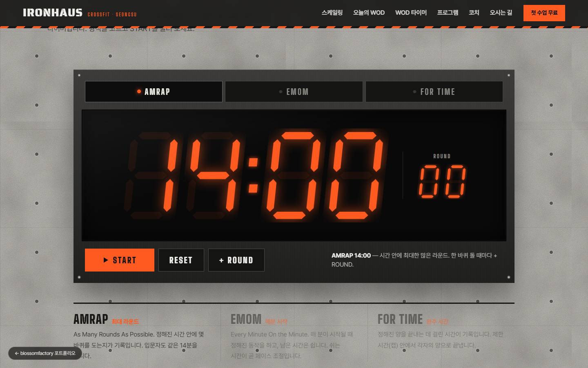588x368 pixels.
Task: Open the 오늘의 WOD nav link
Action: tap(369, 13)
